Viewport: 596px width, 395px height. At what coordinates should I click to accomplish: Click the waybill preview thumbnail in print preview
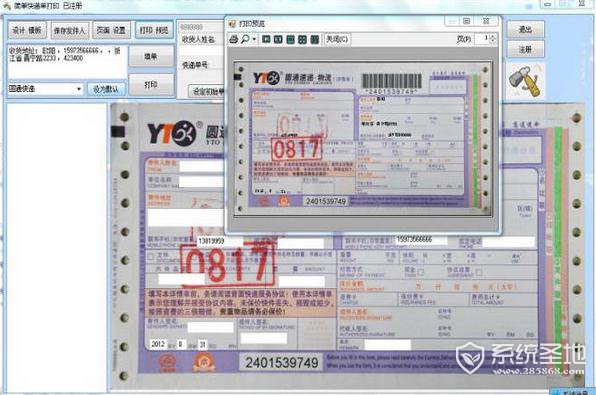(x=363, y=138)
